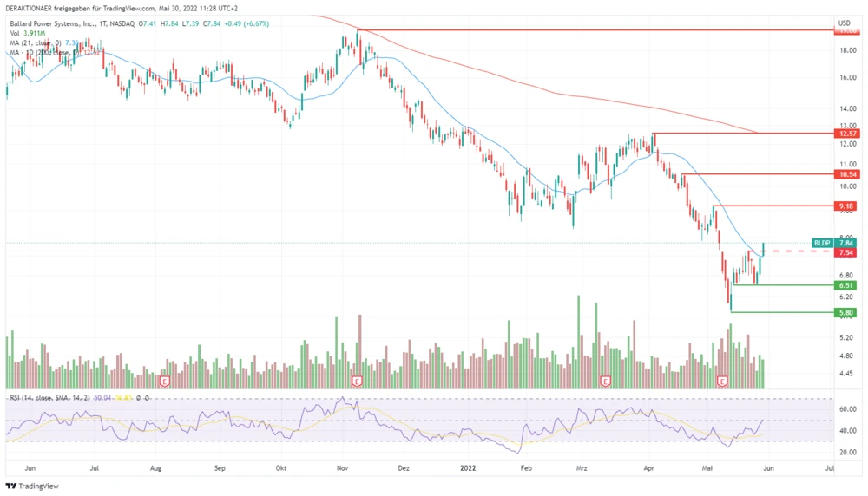The image size is (868, 496).
Task: Click the earnings marker near August
Action: (164, 381)
